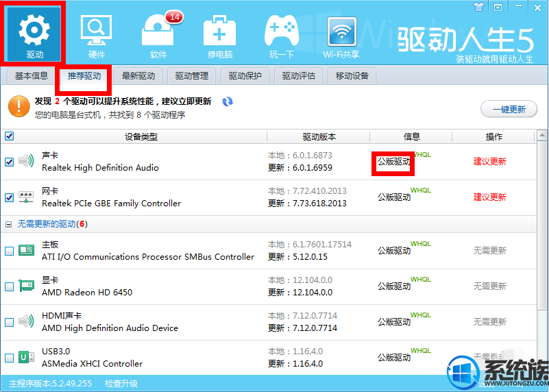Viewport: 549px width, 392px height.
Task: Click the Realtek High Definition Audio name
Action: point(100,168)
